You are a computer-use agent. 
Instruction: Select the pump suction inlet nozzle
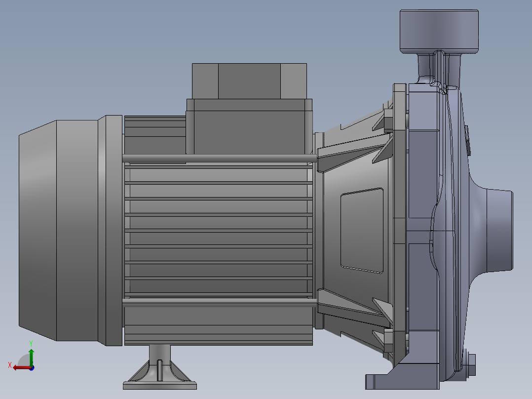(x=499, y=231)
